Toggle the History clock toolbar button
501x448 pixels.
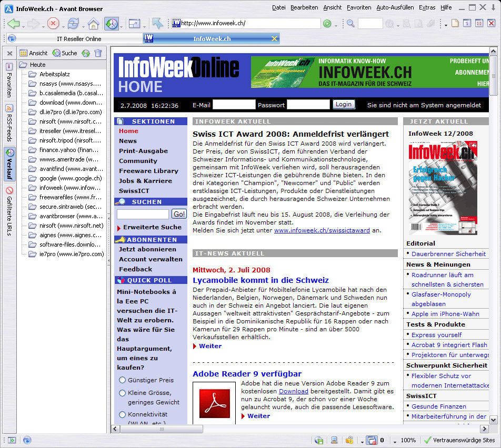click(x=112, y=23)
